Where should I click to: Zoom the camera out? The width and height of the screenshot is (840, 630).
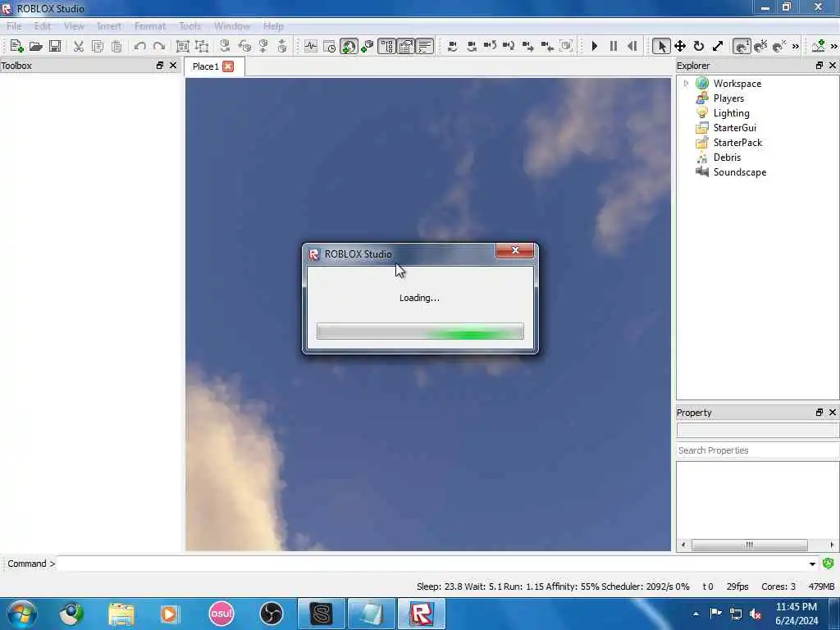[x=547, y=46]
